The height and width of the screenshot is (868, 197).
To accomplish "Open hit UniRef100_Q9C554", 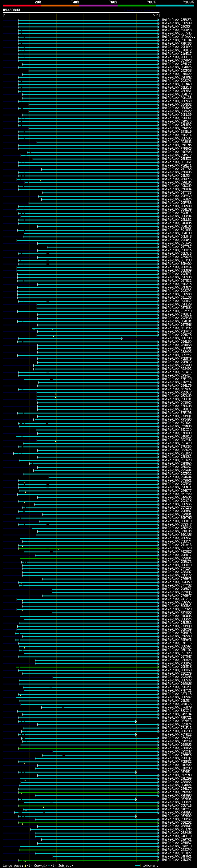I will tap(176, 26).
